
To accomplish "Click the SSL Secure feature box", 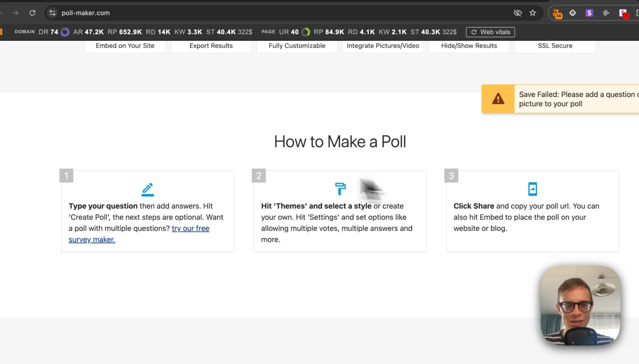I will pos(555,46).
